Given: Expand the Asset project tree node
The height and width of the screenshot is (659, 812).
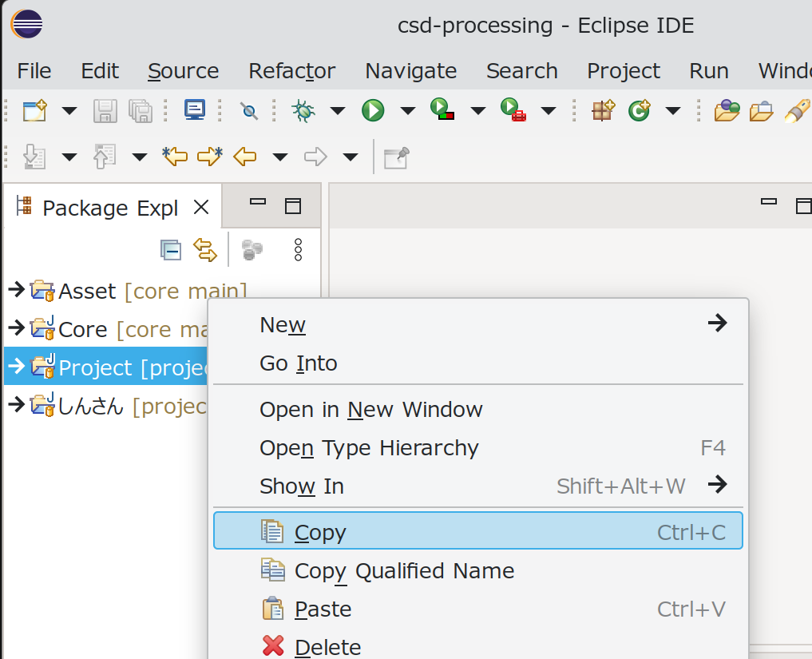Looking at the screenshot, I should click(x=16, y=290).
